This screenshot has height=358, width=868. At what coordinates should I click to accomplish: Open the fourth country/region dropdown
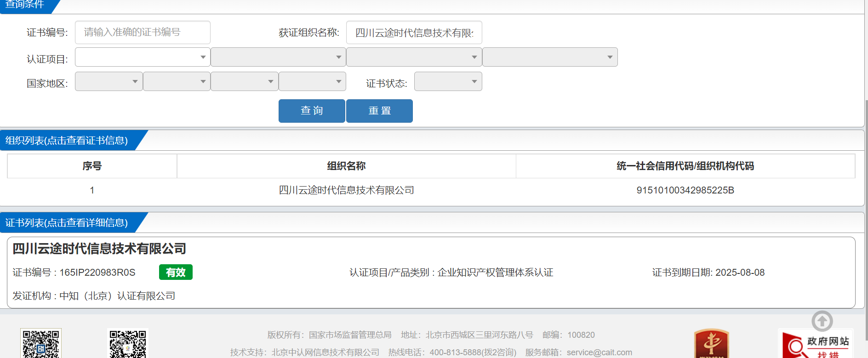click(x=312, y=81)
